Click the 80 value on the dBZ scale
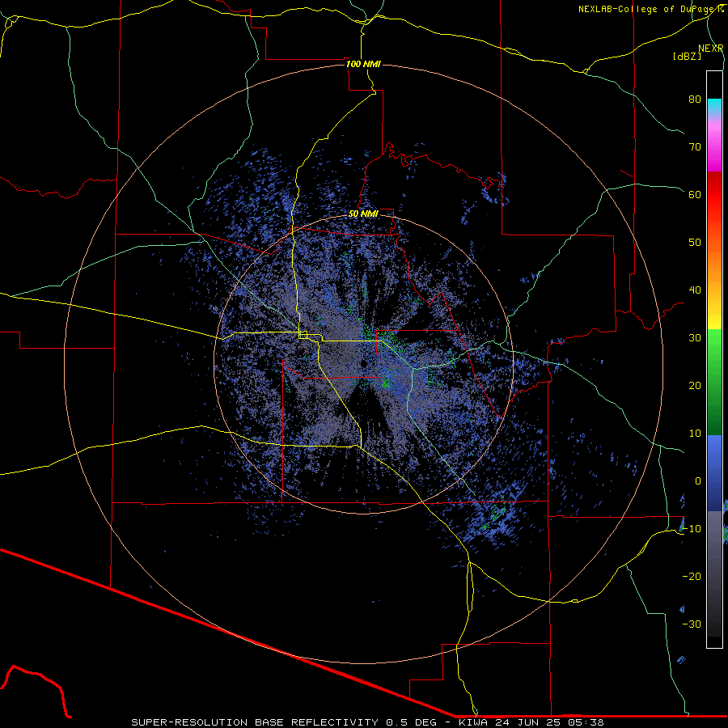This screenshot has width=728, height=728. [x=695, y=99]
